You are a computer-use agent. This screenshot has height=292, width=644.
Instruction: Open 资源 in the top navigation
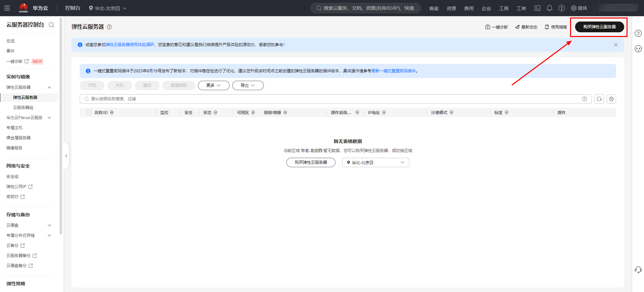pyautogui.click(x=451, y=8)
